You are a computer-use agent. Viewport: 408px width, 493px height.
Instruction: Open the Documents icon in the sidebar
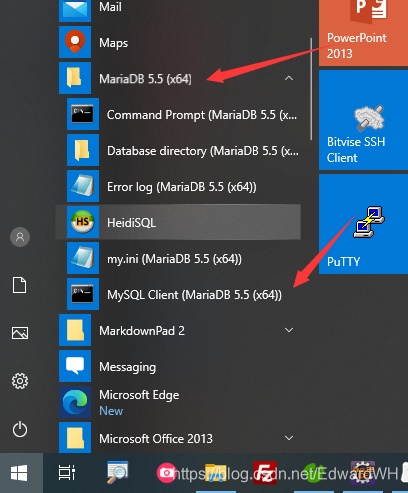20,285
